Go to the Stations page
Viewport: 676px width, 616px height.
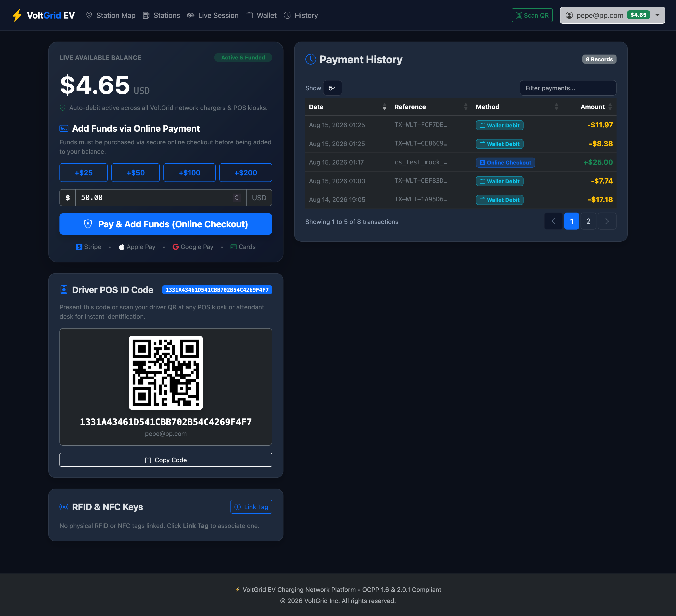(161, 15)
